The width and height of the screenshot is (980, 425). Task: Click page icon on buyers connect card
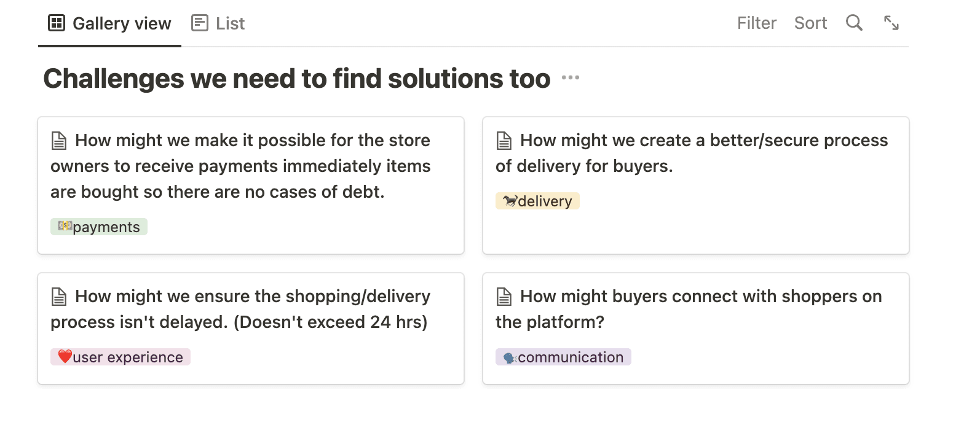point(504,297)
